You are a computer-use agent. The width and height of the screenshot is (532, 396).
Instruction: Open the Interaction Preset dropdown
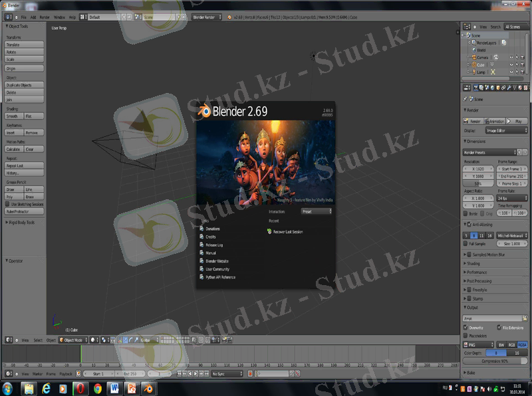316,211
